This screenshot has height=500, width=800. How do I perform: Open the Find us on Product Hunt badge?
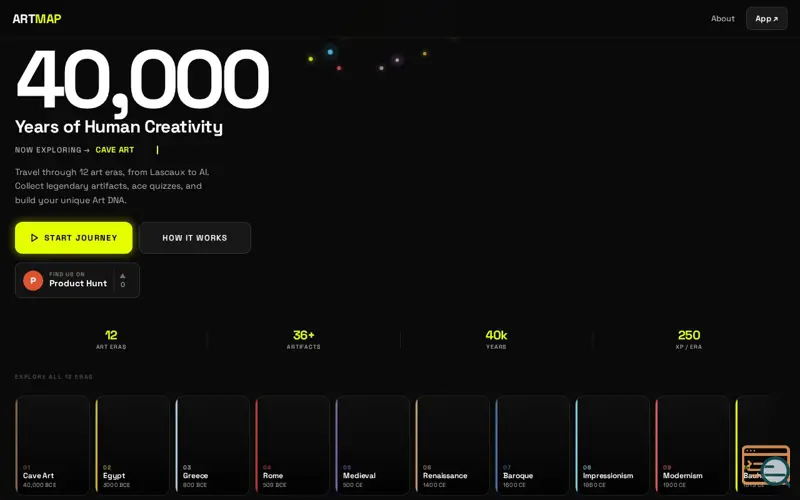(77, 280)
